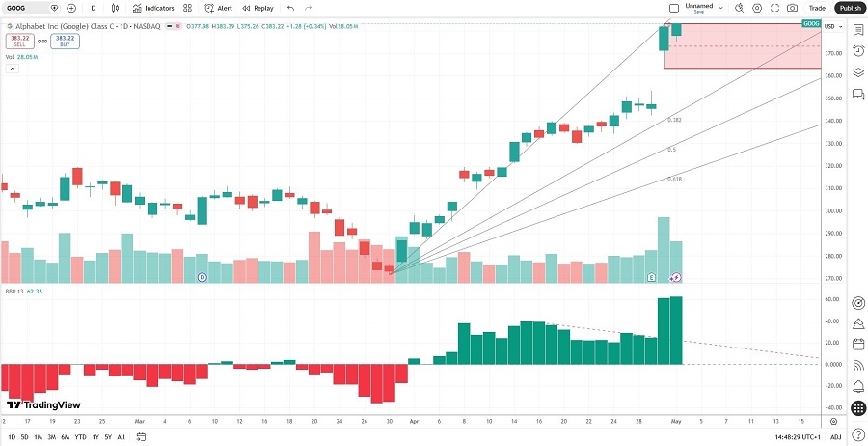868x446 pixels.
Task: Open the D timeframe interval selector
Action: (x=93, y=8)
